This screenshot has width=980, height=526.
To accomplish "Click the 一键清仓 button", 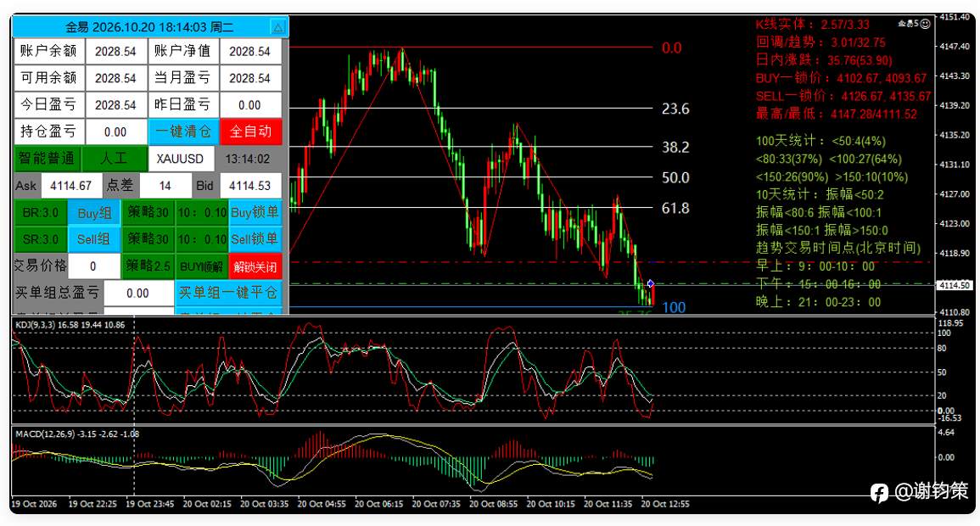I will click(183, 131).
